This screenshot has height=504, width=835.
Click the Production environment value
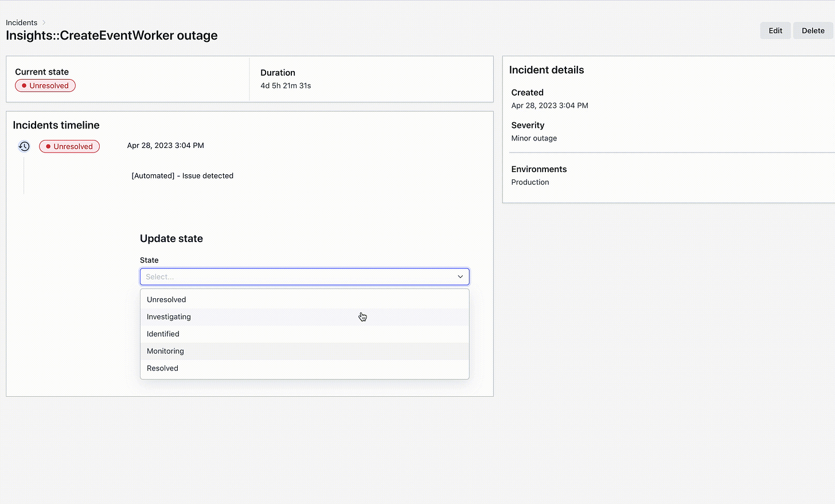530,182
